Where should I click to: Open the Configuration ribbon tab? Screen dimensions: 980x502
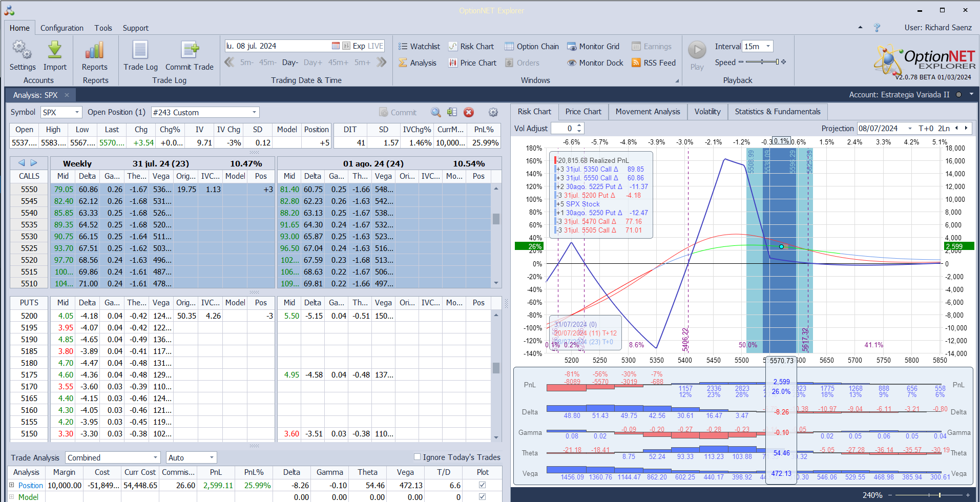[x=62, y=28]
